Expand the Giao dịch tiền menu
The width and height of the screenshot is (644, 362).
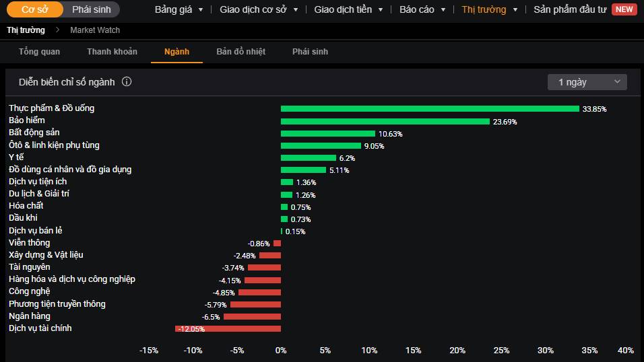click(348, 9)
